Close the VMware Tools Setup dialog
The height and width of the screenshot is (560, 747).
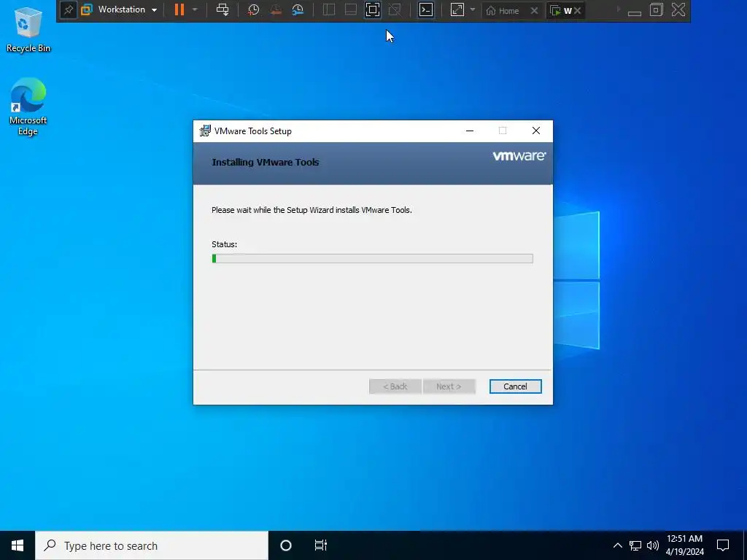[x=536, y=131]
